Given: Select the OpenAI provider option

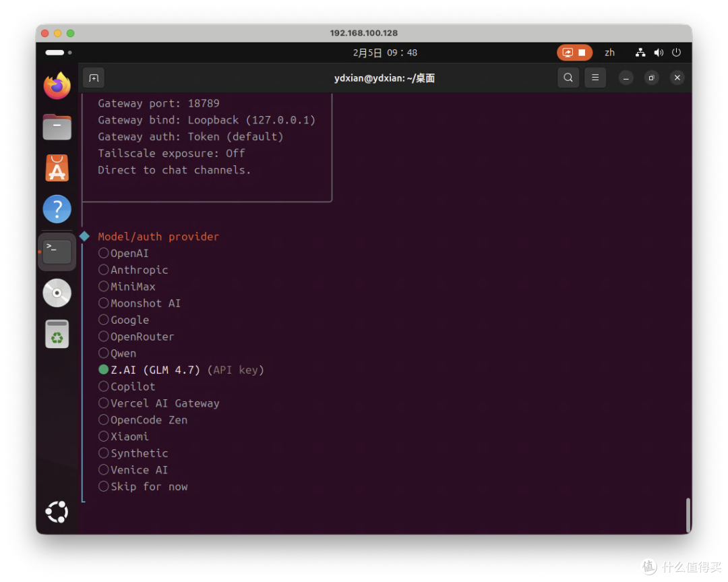Looking at the screenshot, I should click(123, 253).
